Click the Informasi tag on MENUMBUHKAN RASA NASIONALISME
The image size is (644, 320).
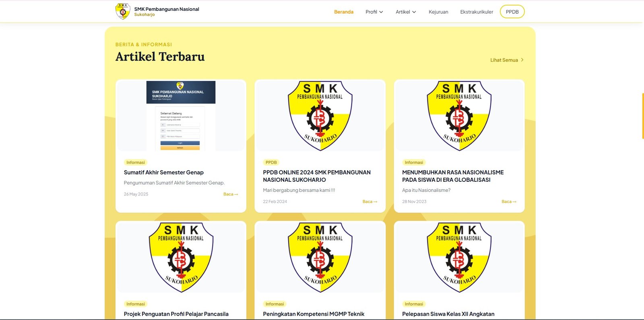pyautogui.click(x=414, y=162)
